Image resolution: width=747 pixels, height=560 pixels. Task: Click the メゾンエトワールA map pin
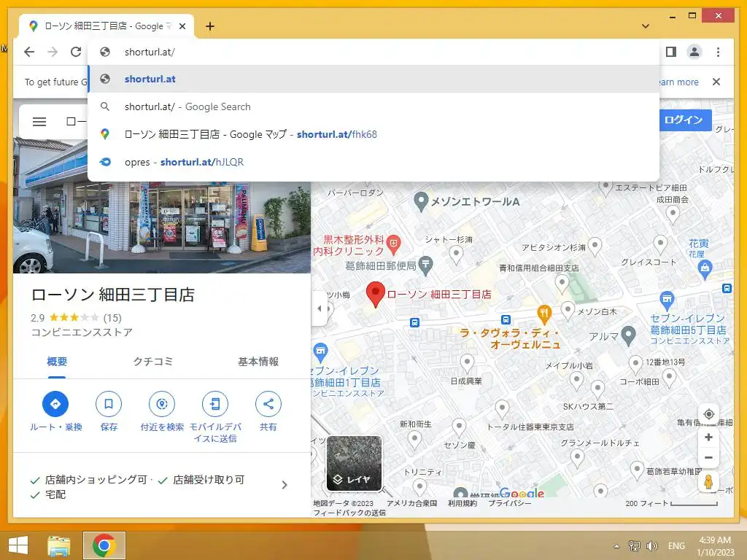point(420,202)
